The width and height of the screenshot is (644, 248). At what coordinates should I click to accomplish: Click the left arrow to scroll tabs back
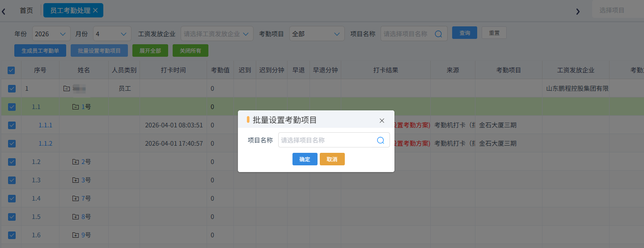point(4,12)
